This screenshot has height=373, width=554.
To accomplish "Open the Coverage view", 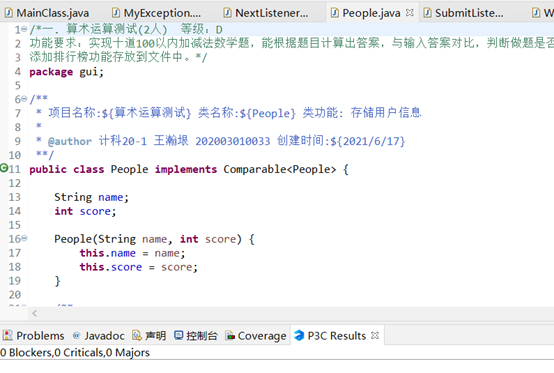I will (256, 336).
